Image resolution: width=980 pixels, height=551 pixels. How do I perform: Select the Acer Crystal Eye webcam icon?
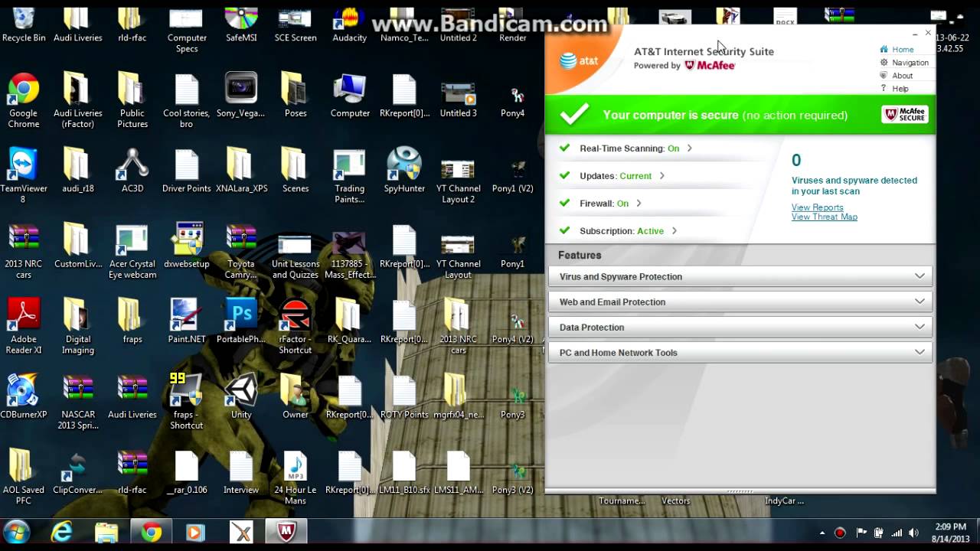(x=132, y=251)
